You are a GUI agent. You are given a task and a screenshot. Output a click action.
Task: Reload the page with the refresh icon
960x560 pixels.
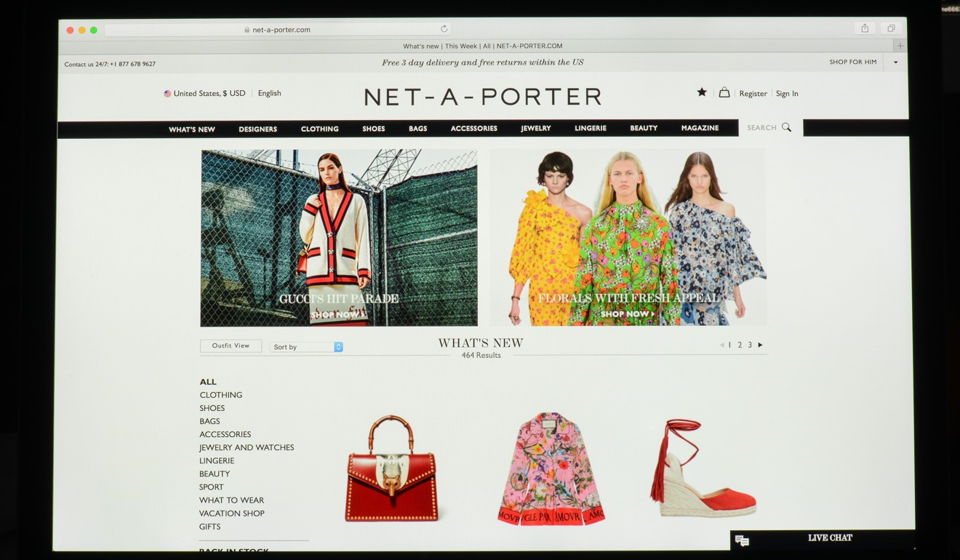pyautogui.click(x=444, y=29)
